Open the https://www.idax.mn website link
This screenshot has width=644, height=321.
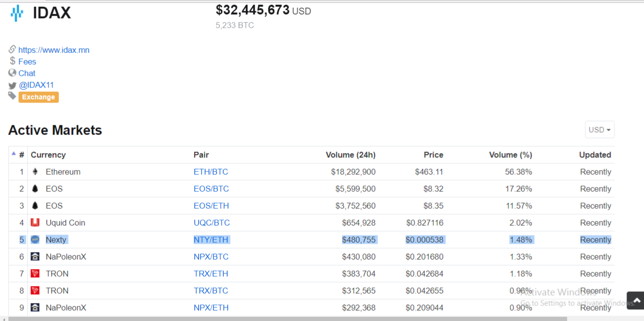click(x=54, y=50)
